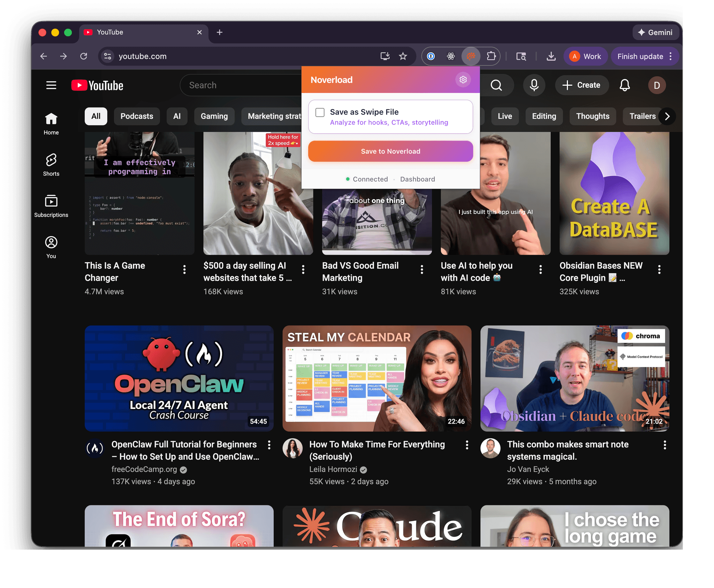The image size is (714, 588).
Task: Start voice search with the microphone
Action: (534, 85)
